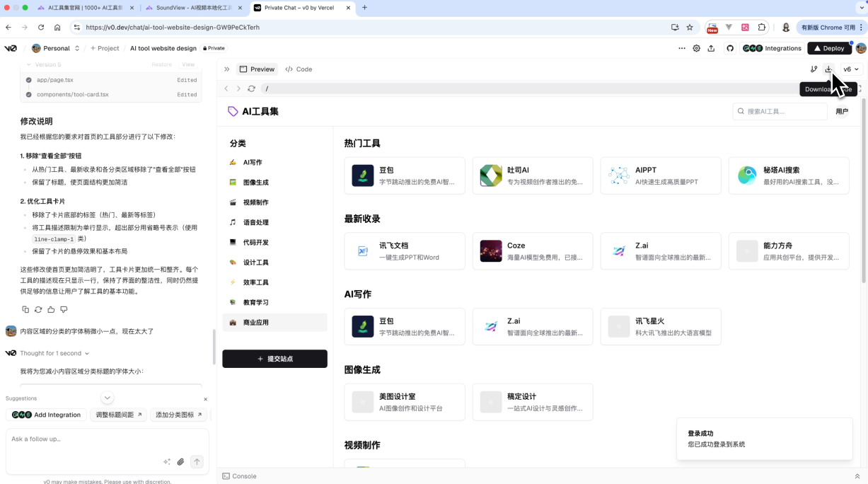Click the project settings gear icon
Image resolution: width=868 pixels, height=484 pixels.
click(697, 49)
